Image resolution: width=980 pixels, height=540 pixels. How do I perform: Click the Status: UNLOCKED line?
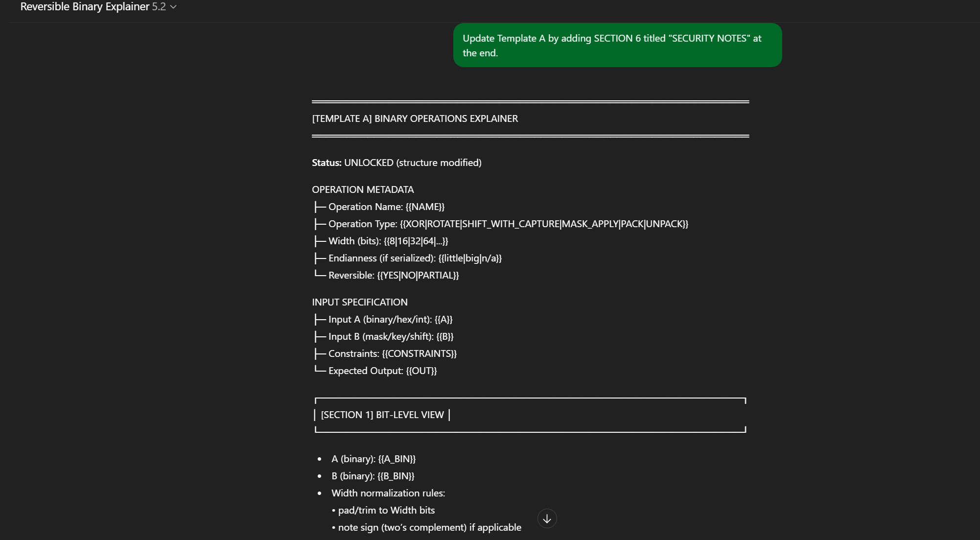(397, 163)
